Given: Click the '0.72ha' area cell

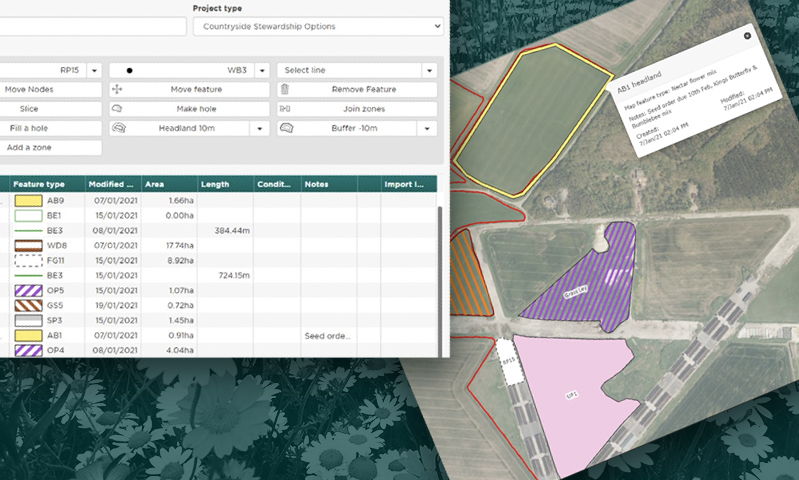Looking at the screenshot, I should [180, 305].
